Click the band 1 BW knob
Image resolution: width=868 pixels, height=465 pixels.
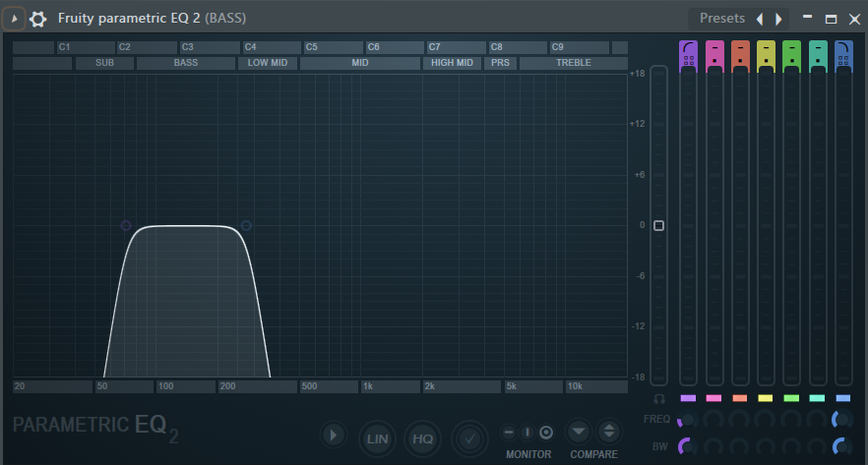688,446
